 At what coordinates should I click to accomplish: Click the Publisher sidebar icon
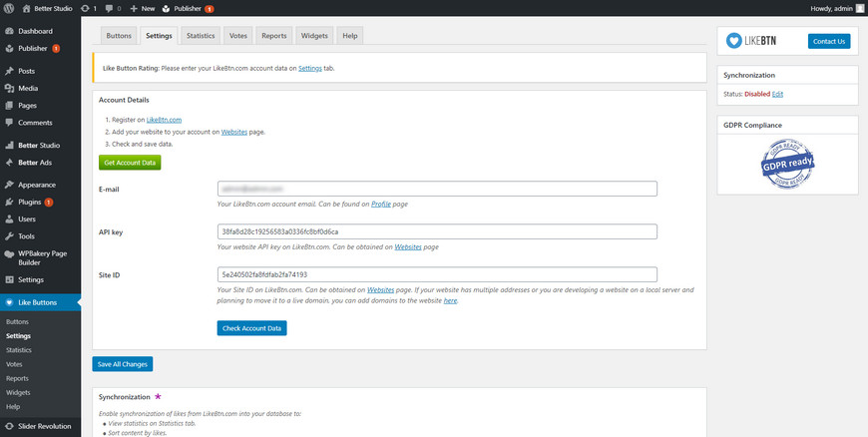pyautogui.click(x=9, y=48)
